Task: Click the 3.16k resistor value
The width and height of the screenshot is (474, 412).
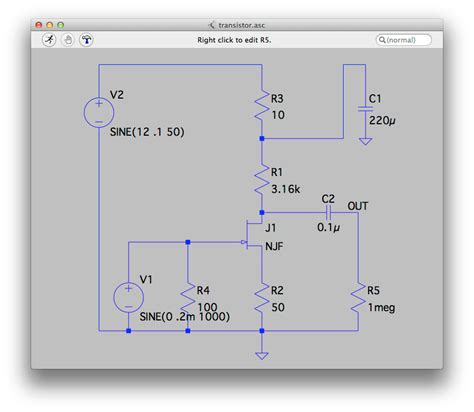Action: click(285, 189)
